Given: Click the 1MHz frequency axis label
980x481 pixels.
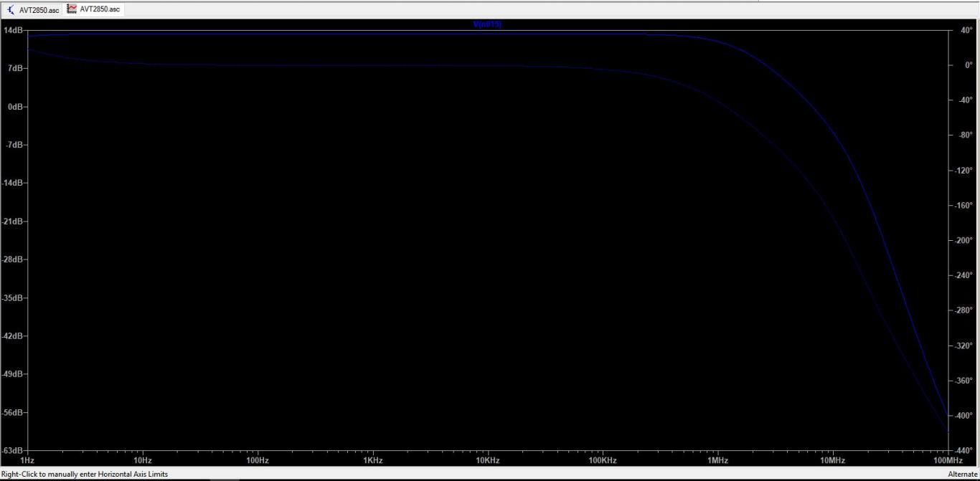Looking at the screenshot, I should tap(718, 460).
